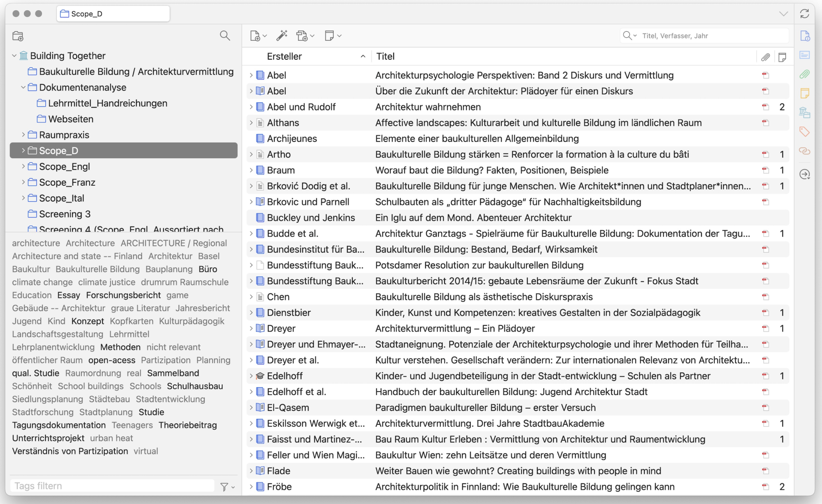Toggle the 'Methoden' tag filter

click(x=120, y=347)
